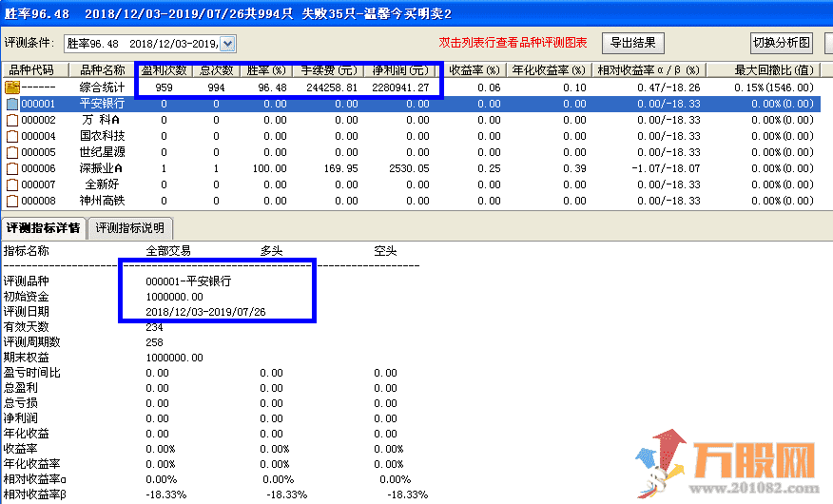Screen dimensions: 833x504
Task: Click the 切换分析图 button
Action: point(782,43)
